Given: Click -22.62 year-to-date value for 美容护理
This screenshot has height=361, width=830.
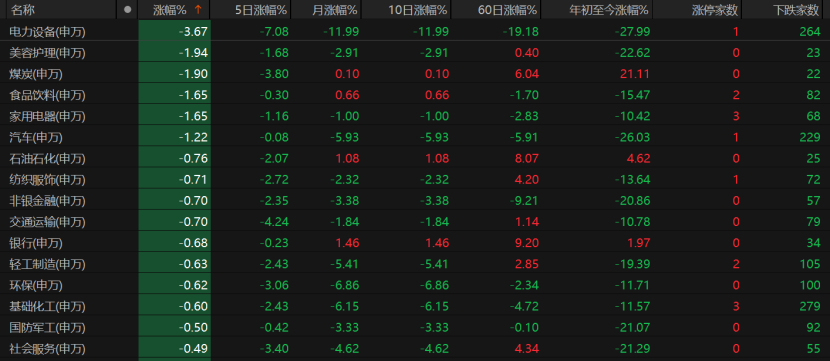Looking at the screenshot, I should 632,53.
